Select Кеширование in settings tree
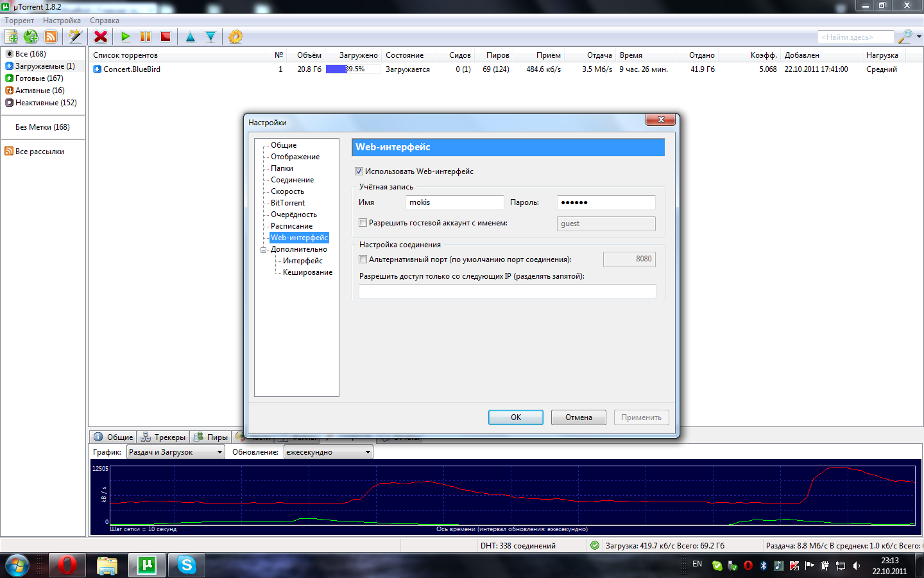 tap(307, 272)
